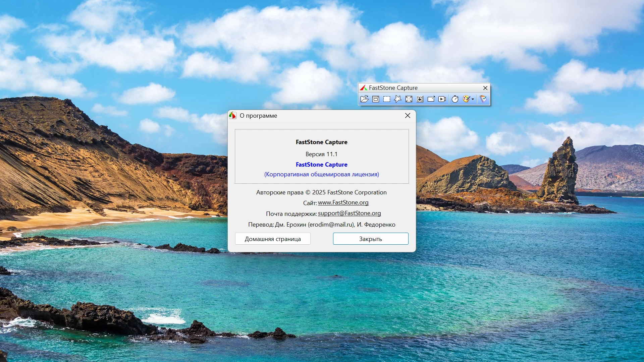This screenshot has height=362, width=644.
Task: Click the О программе dialog title icon
Action: pyautogui.click(x=233, y=116)
